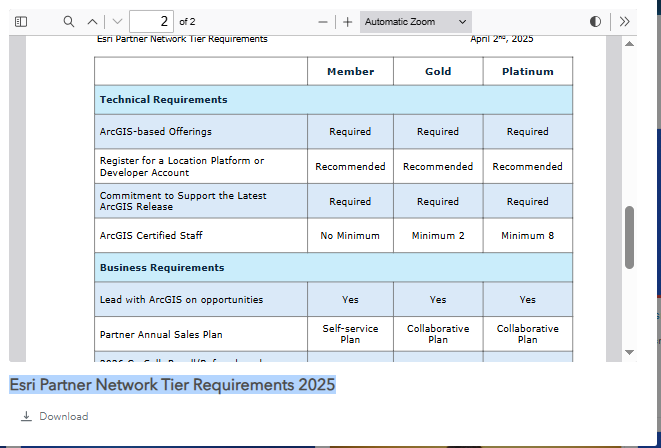The width and height of the screenshot is (661, 448).
Task: Click the Platinum Collaborative Plan cell
Action: [x=528, y=334]
